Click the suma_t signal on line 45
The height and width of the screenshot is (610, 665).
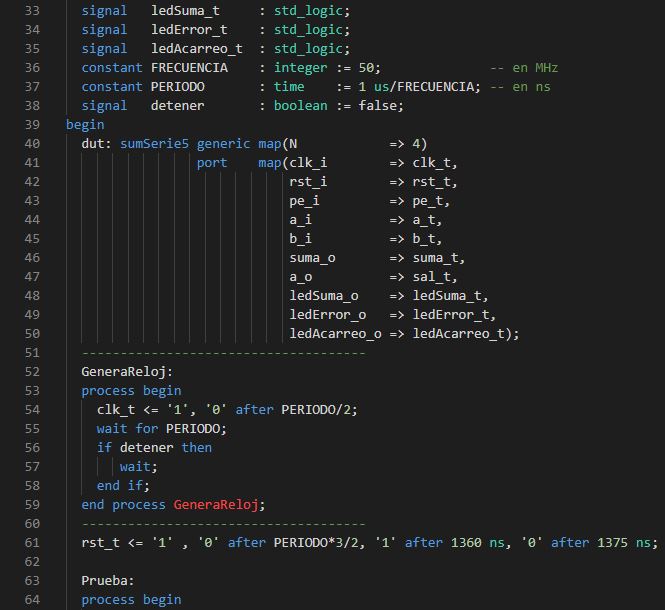(435, 258)
